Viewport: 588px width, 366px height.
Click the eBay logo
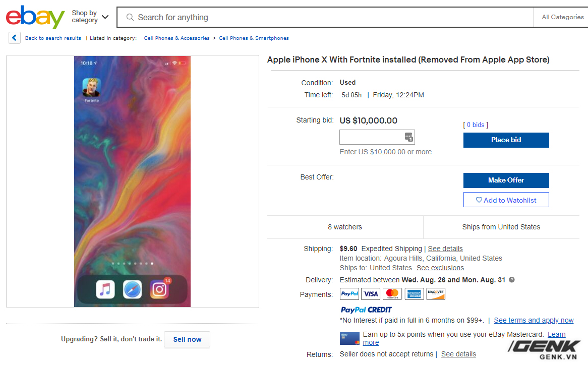coord(35,17)
